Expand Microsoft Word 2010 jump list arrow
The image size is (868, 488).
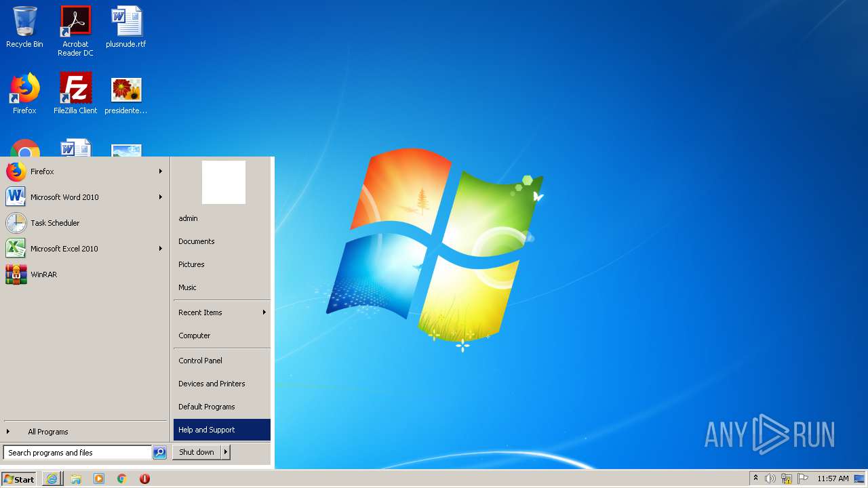click(x=161, y=197)
